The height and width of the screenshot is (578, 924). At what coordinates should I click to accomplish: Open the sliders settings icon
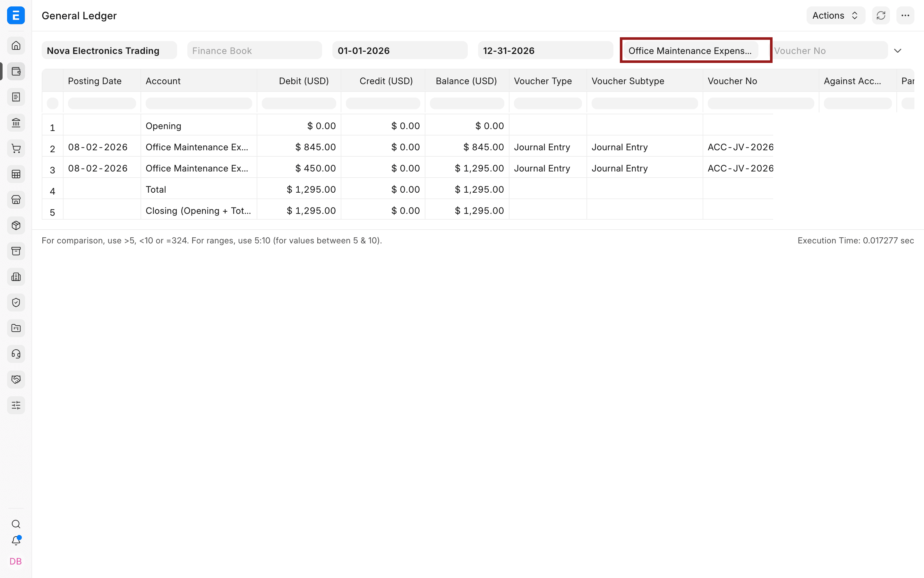[16, 405]
